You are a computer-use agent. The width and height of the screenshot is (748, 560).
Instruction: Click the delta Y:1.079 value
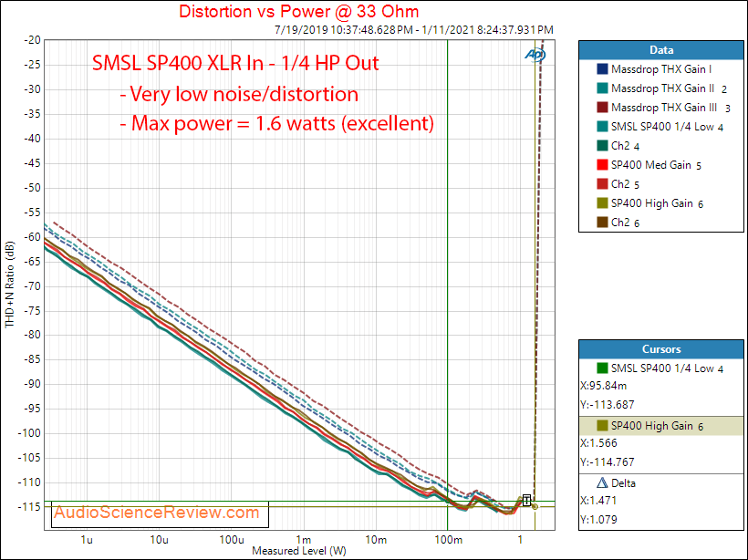tap(598, 520)
